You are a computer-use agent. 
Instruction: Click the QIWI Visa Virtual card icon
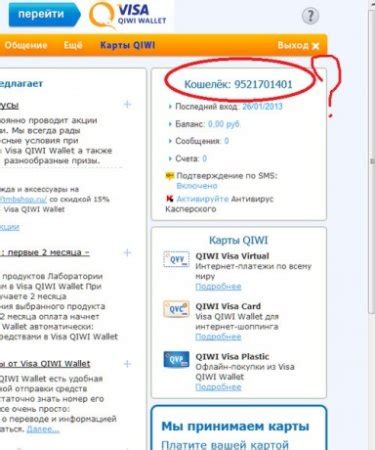coord(176,259)
